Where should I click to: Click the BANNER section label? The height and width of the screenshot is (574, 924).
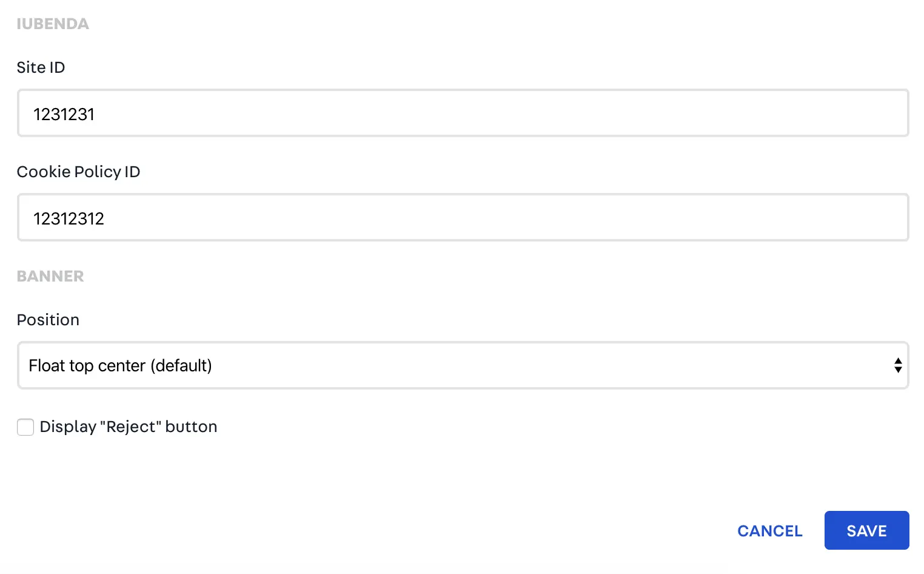tap(50, 276)
